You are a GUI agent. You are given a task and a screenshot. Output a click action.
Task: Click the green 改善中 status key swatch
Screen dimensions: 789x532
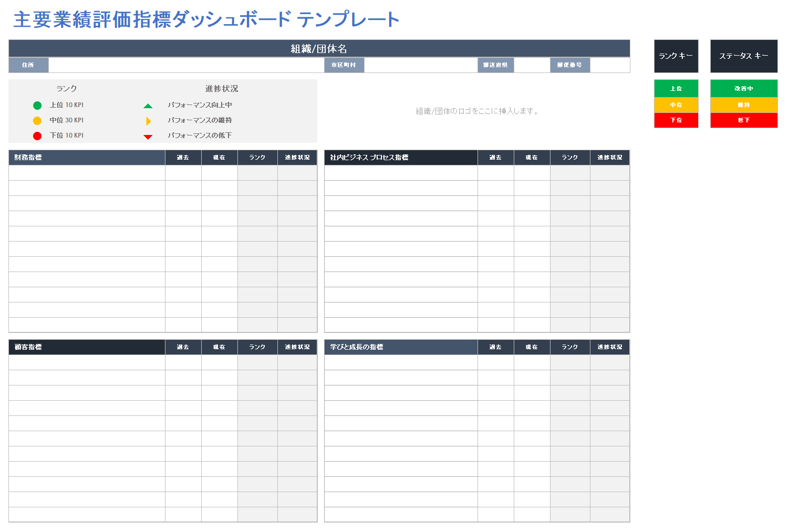coord(744,88)
